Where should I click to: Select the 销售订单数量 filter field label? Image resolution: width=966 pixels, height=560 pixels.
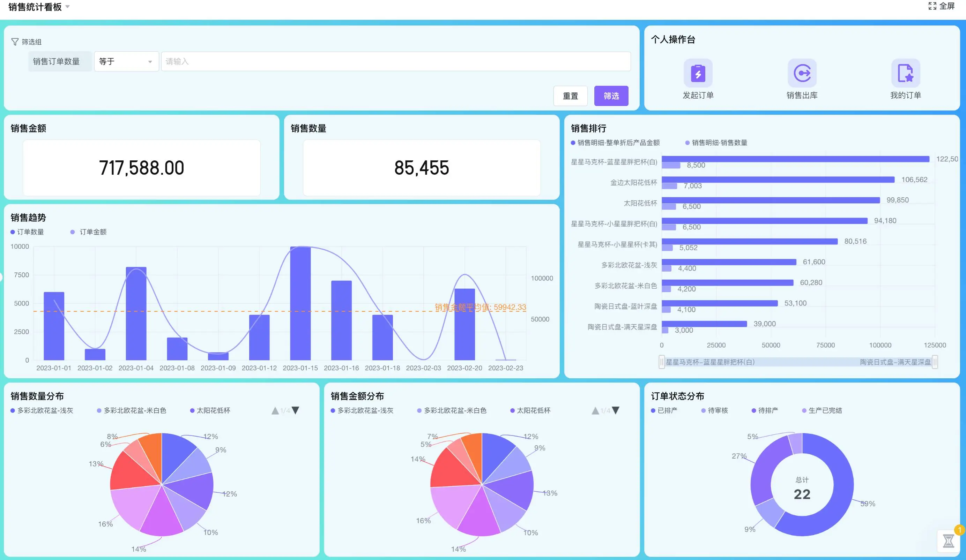[56, 62]
